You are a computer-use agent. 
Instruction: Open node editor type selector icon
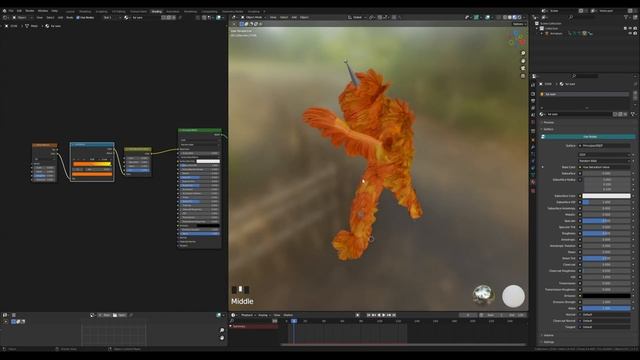click(x=5, y=18)
